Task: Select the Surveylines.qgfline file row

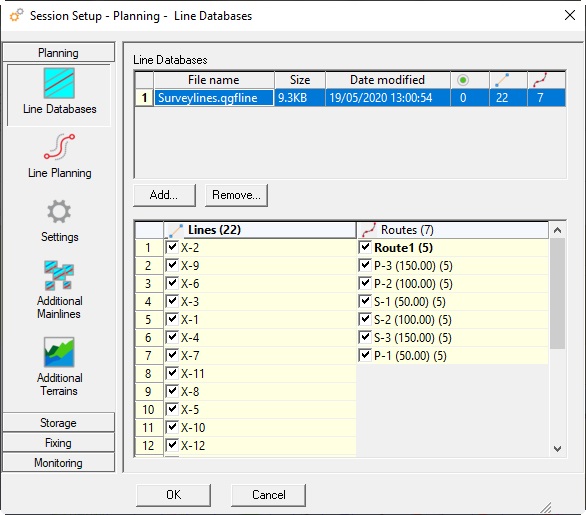Action: [350, 98]
